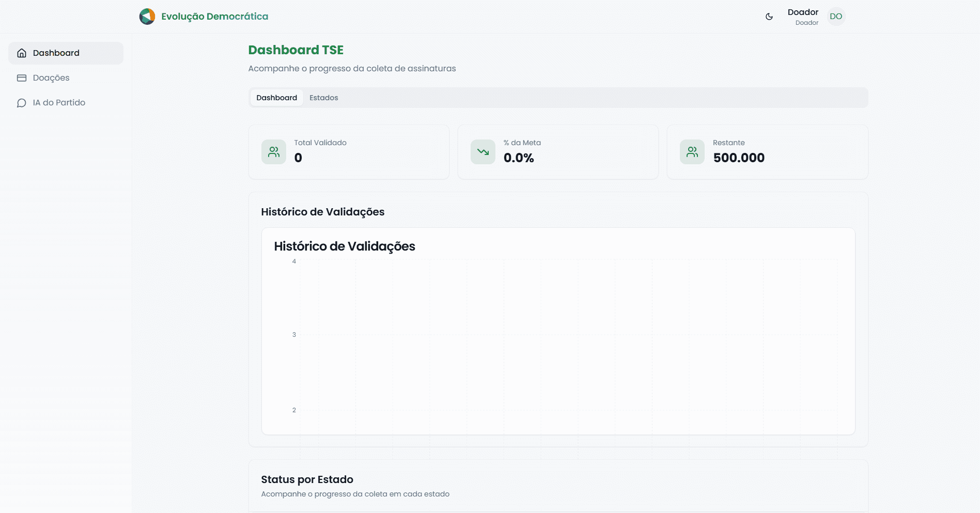The height and width of the screenshot is (513, 980).
Task: Click the users icon in Restante card
Action: [692, 152]
